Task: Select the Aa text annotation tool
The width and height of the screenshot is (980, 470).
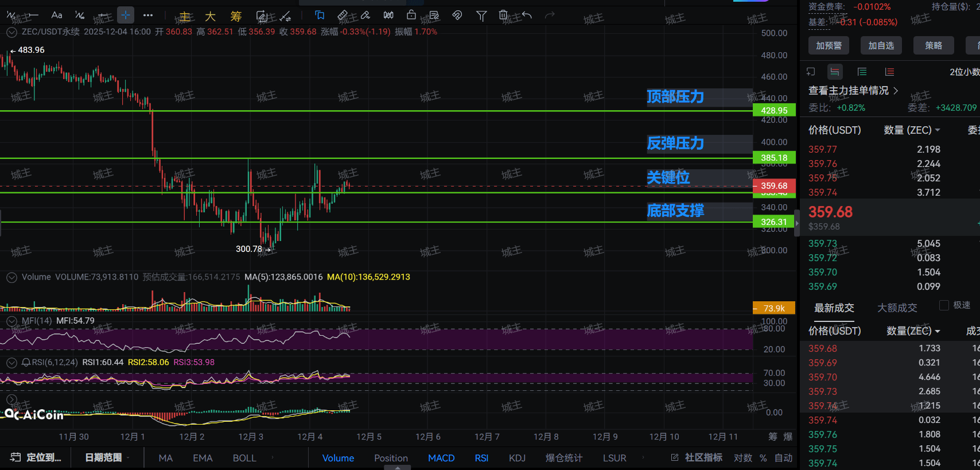Action: 56,15
